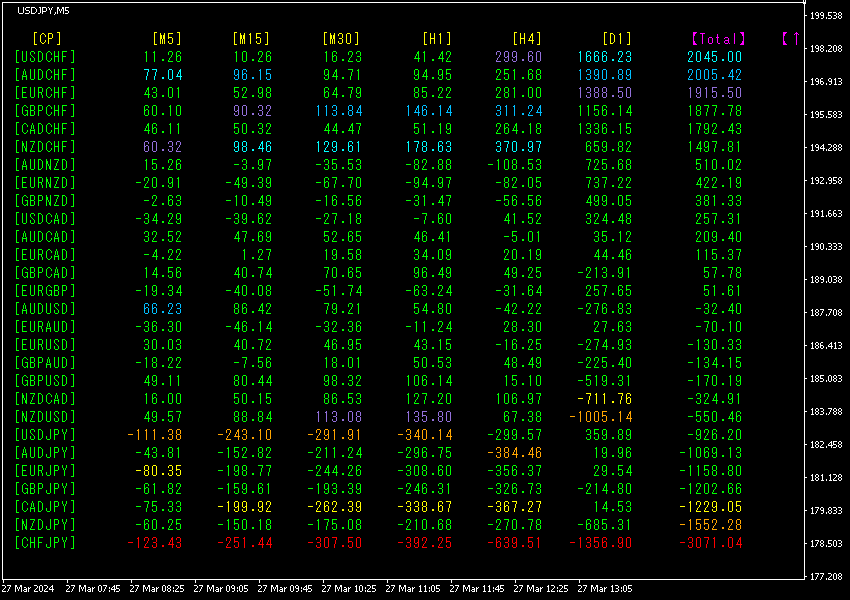The image size is (850, 600).
Task: Click NZDCHF M30 value 129.61
Action: point(339,147)
